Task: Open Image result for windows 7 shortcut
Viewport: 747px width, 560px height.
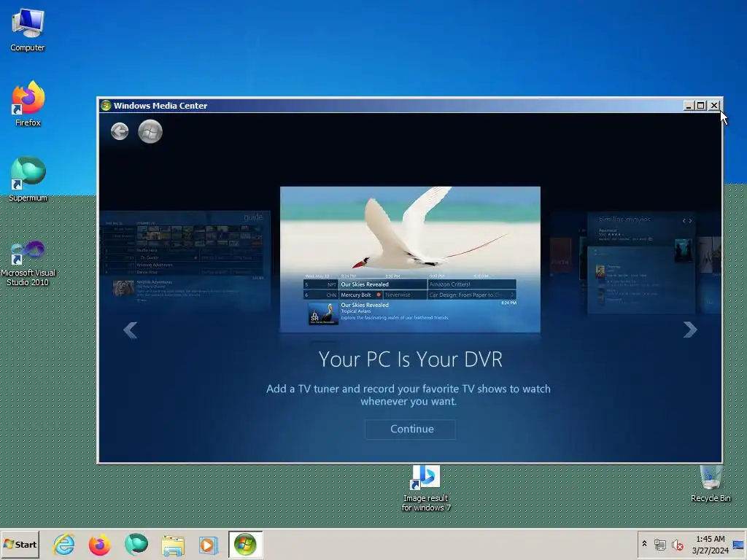Action: click(x=426, y=489)
